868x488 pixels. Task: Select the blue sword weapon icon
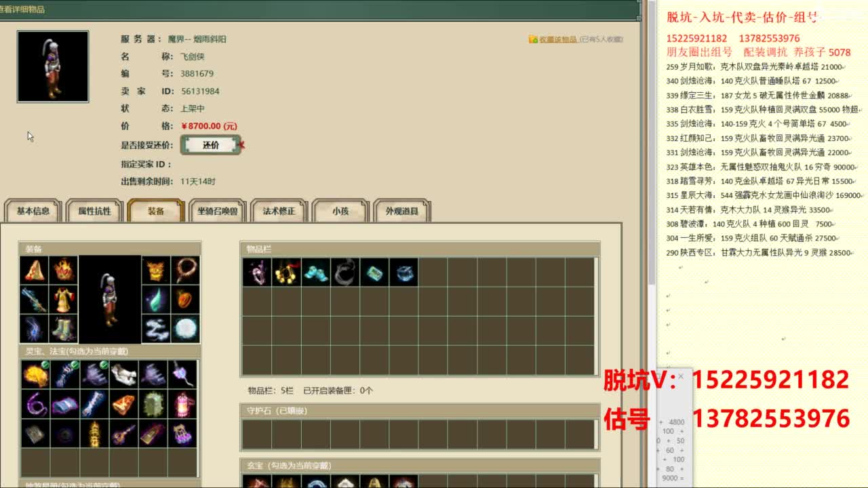tap(35, 299)
